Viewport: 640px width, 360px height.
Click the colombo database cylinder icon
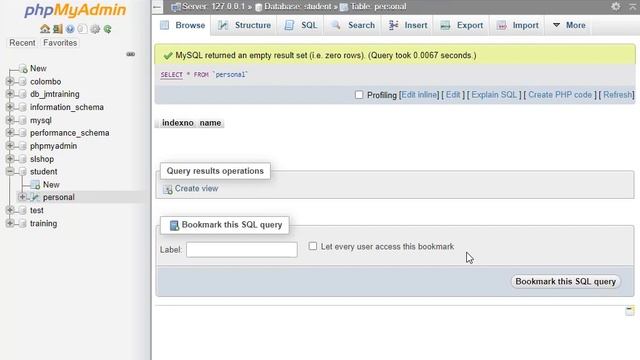coord(23,81)
